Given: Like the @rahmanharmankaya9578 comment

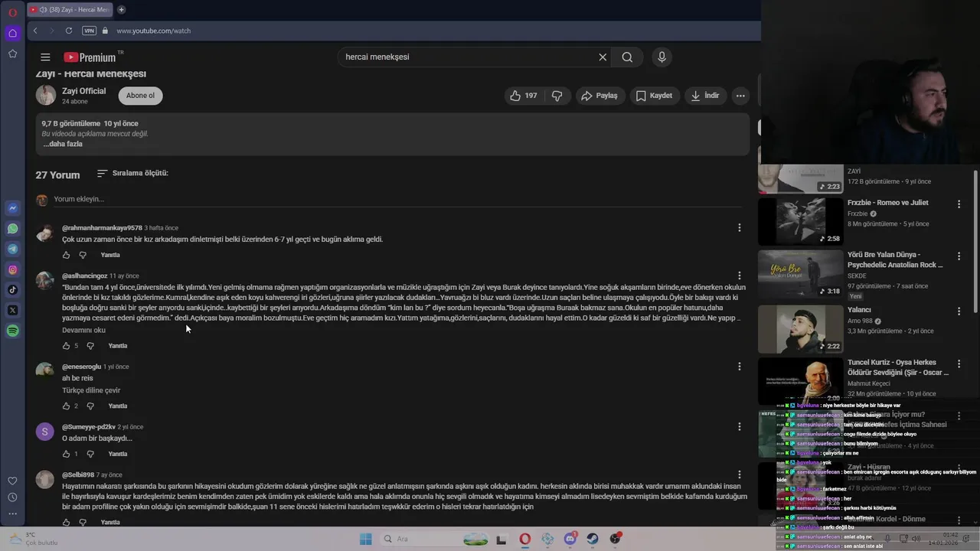Looking at the screenshot, I should (x=66, y=255).
